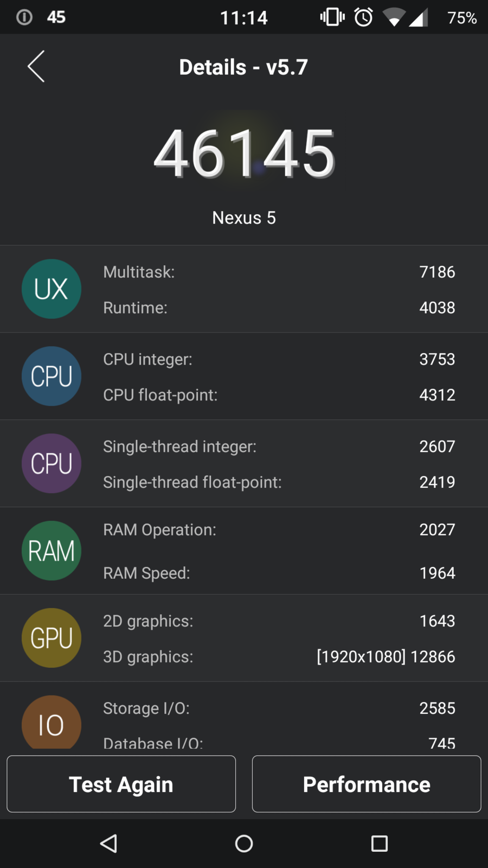
Task: Tap the blue CPU category icon
Action: click(x=52, y=376)
